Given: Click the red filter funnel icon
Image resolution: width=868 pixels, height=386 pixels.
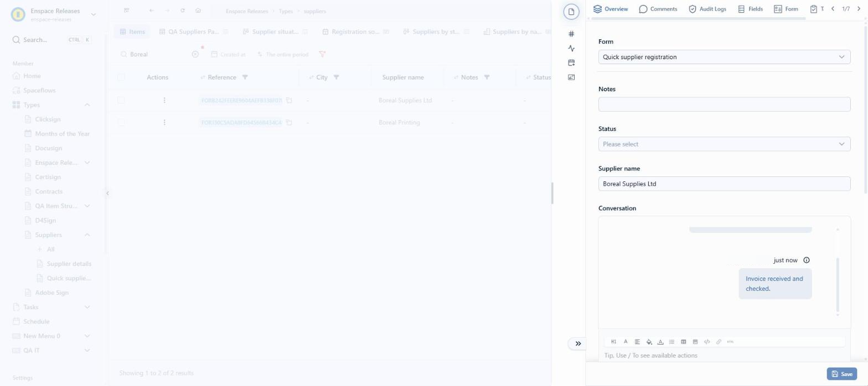Looking at the screenshot, I should click(322, 54).
